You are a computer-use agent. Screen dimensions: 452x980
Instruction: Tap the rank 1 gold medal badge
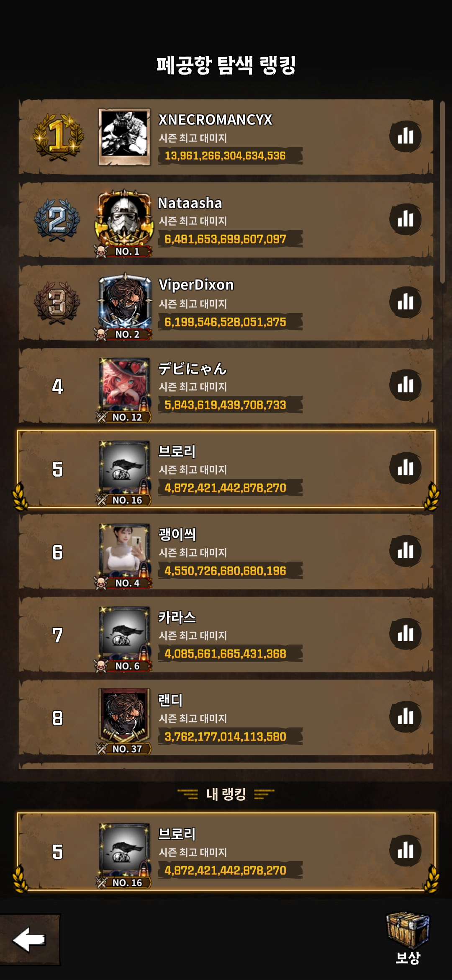58,137
